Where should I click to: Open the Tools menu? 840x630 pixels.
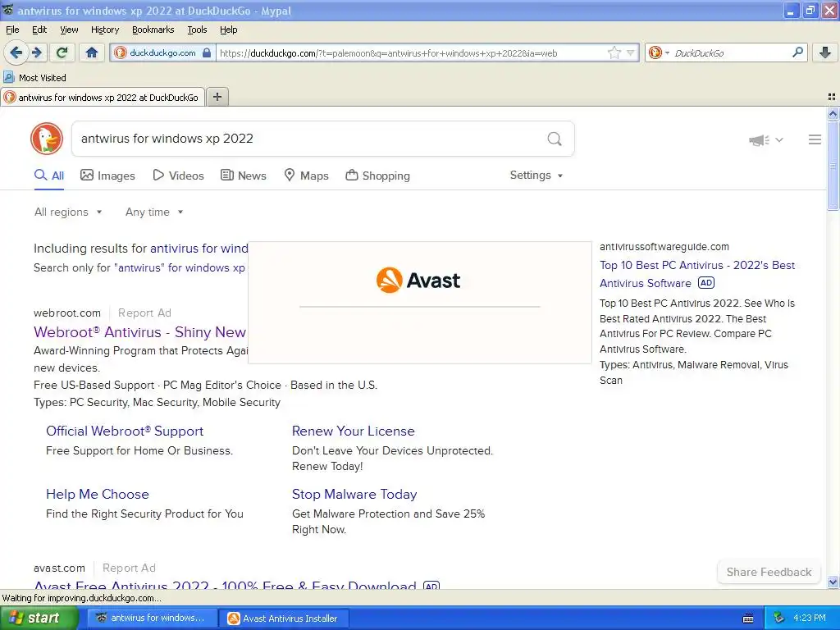[x=197, y=30]
